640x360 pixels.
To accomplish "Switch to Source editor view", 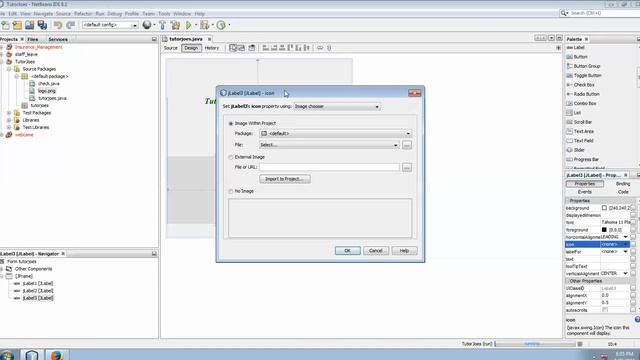I will tap(171, 48).
